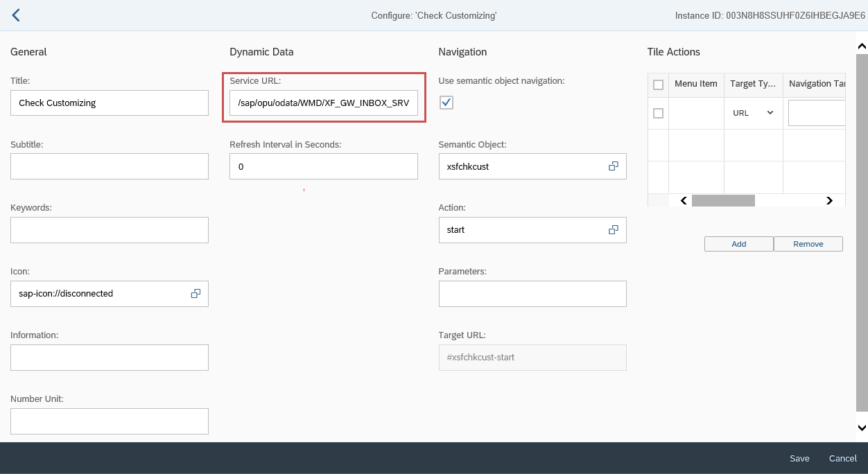The height and width of the screenshot is (474, 868).
Task: Open value help for the Icon field
Action: point(195,293)
